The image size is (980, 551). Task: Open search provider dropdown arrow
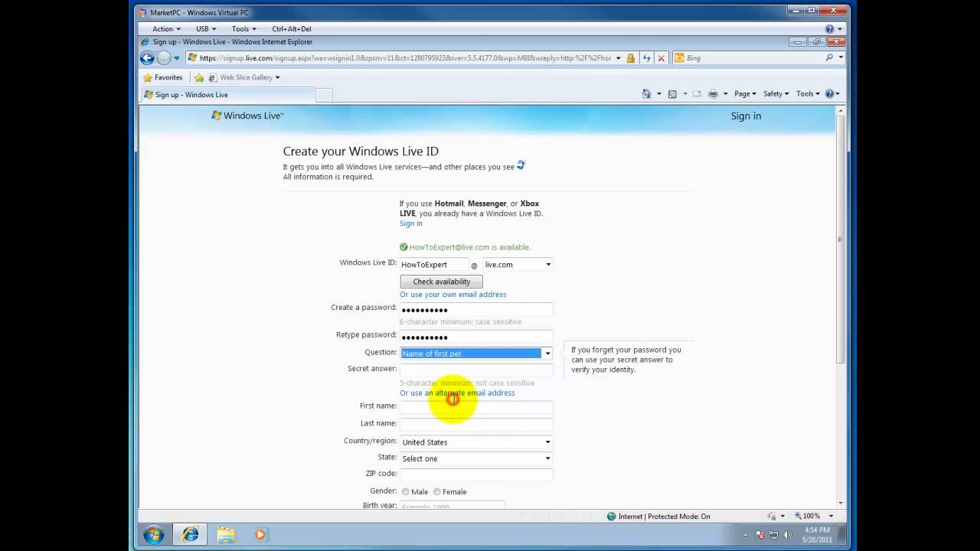coord(841,57)
